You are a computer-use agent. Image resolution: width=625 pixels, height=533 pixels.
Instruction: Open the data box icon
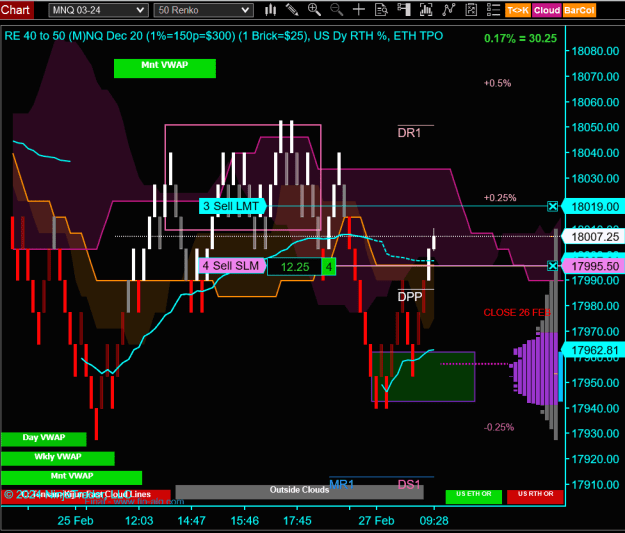pyautogui.click(x=381, y=10)
